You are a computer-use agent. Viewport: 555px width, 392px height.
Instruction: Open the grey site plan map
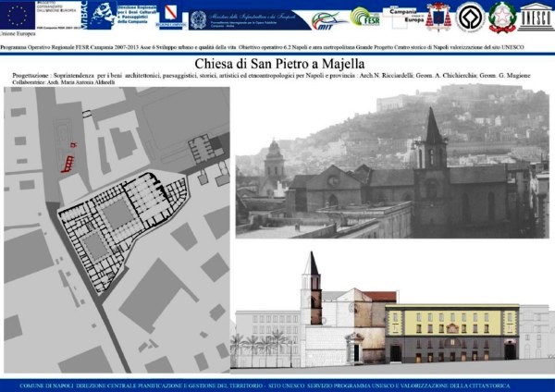tap(117, 230)
